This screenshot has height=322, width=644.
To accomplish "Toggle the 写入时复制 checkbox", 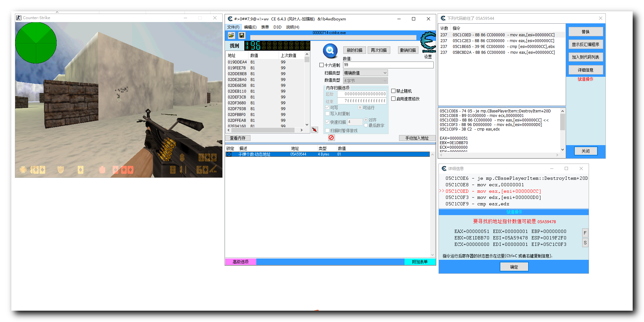I will coord(327,114).
